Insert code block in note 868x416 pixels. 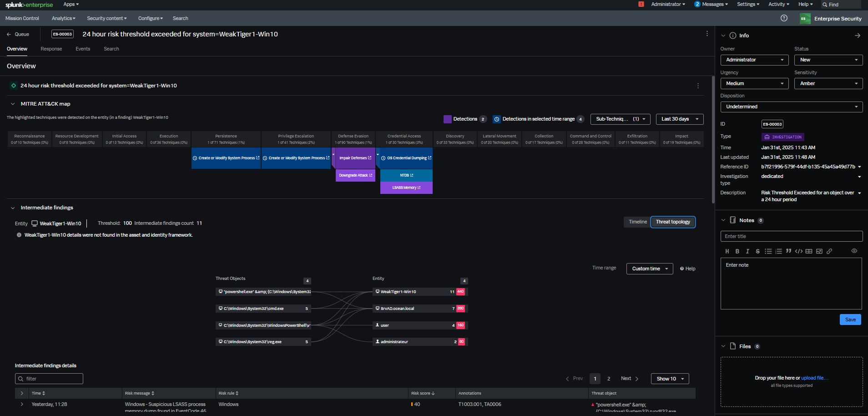[798, 251]
